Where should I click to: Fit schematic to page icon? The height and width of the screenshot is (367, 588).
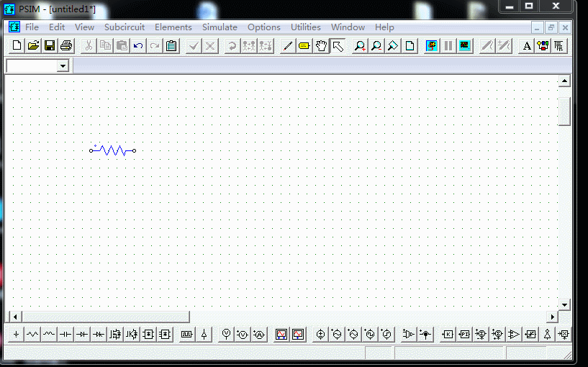coord(410,46)
